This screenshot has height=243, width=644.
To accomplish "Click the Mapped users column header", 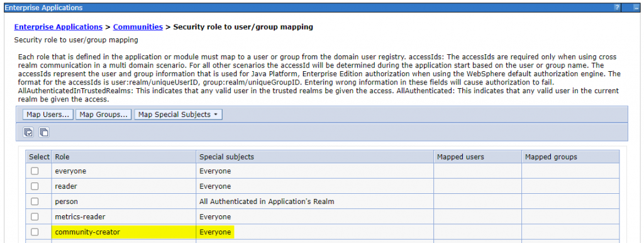I will (478, 157).
